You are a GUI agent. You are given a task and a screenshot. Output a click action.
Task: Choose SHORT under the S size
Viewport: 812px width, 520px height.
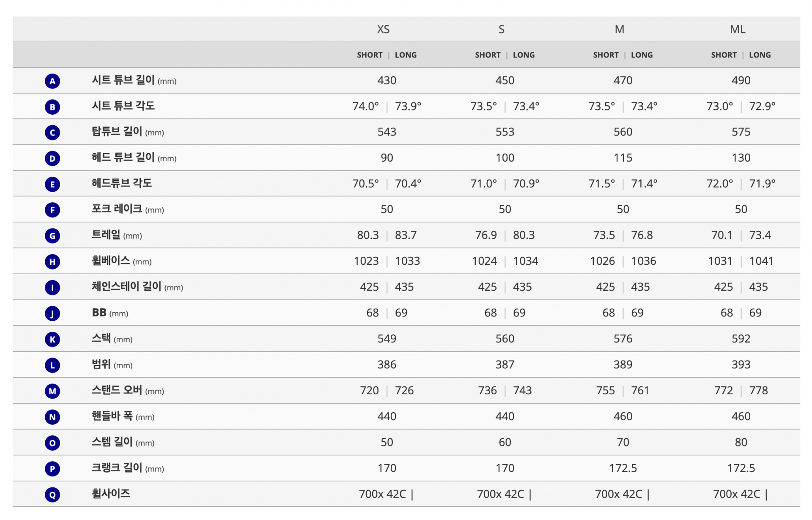[x=488, y=55]
